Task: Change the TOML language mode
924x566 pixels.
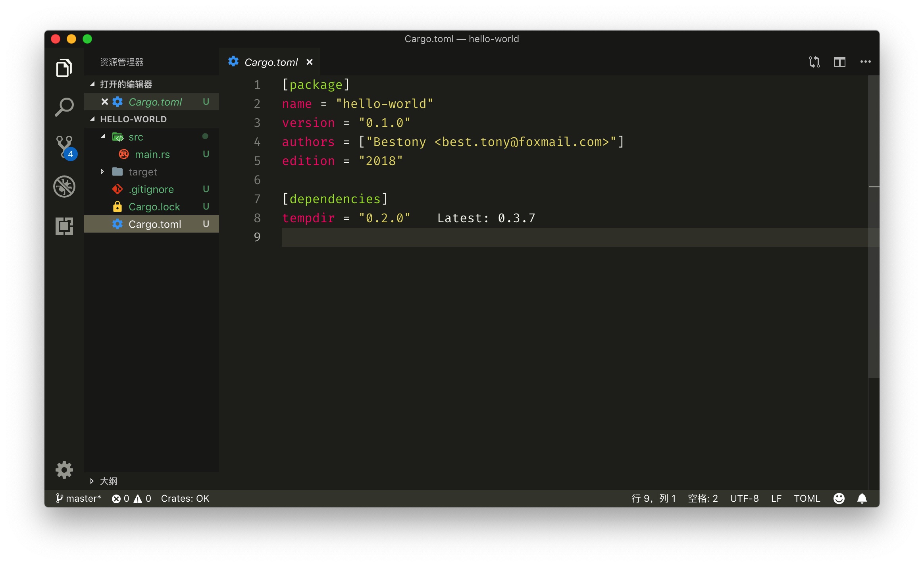Action: coord(807,499)
